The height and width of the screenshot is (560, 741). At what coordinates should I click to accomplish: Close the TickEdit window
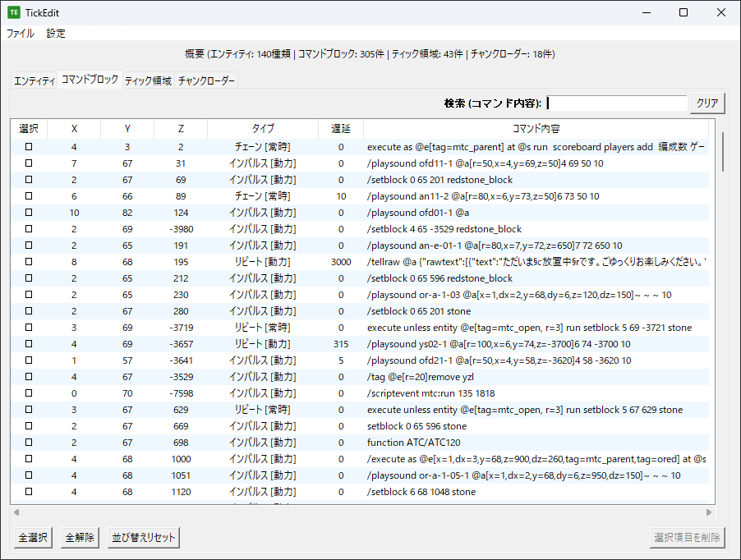(x=721, y=13)
